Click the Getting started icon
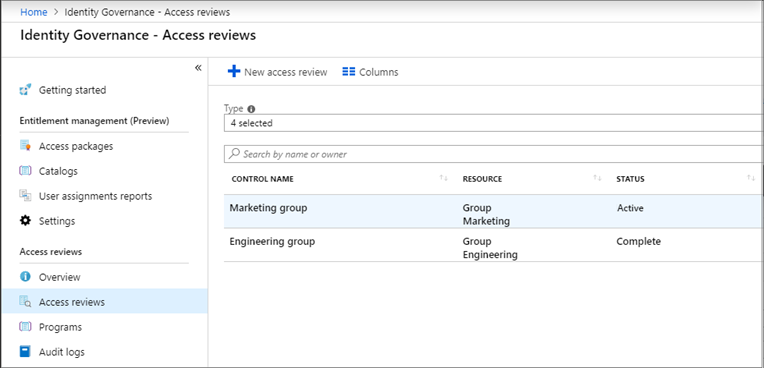Image resolution: width=764 pixels, height=368 pixels. pyautogui.click(x=25, y=90)
